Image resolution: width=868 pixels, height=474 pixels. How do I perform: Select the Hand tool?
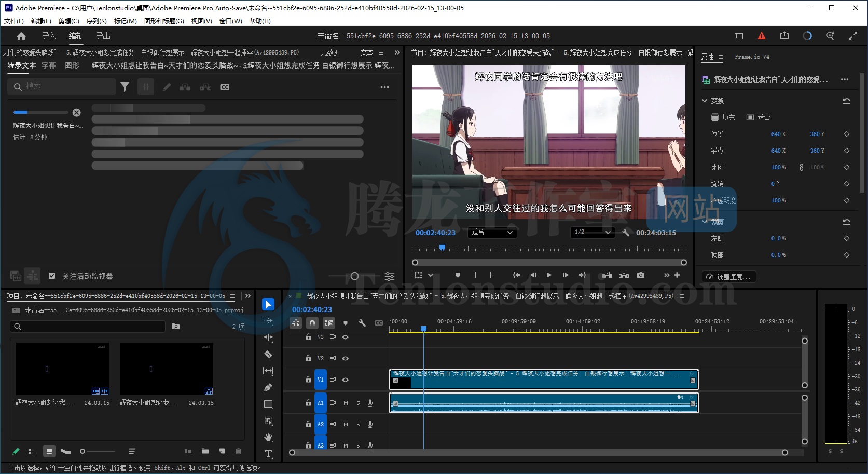tap(268, 437)
